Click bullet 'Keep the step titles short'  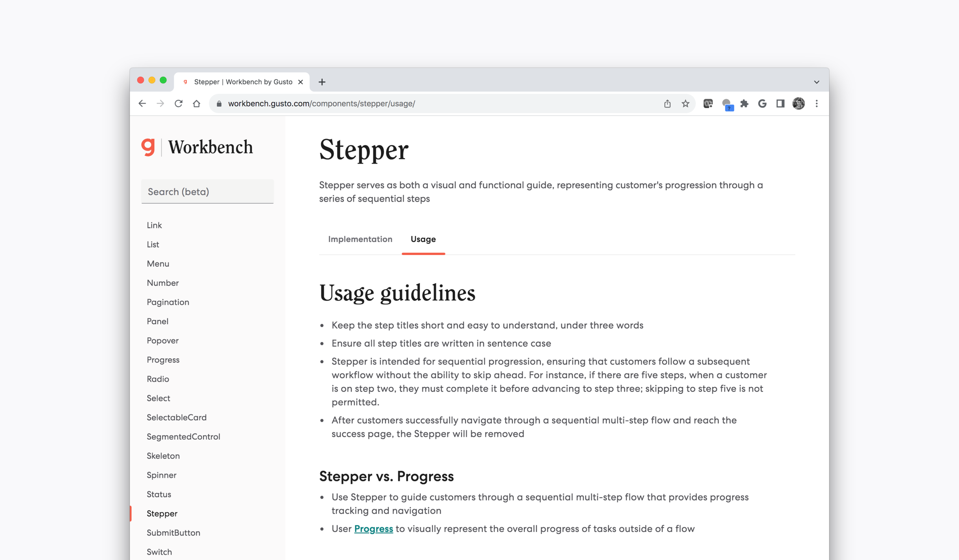tap(487, 325)
